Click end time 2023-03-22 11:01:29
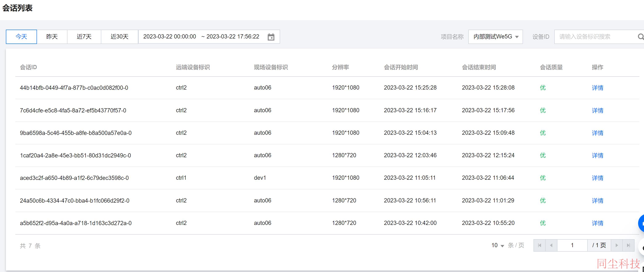 tap(488, 201)
